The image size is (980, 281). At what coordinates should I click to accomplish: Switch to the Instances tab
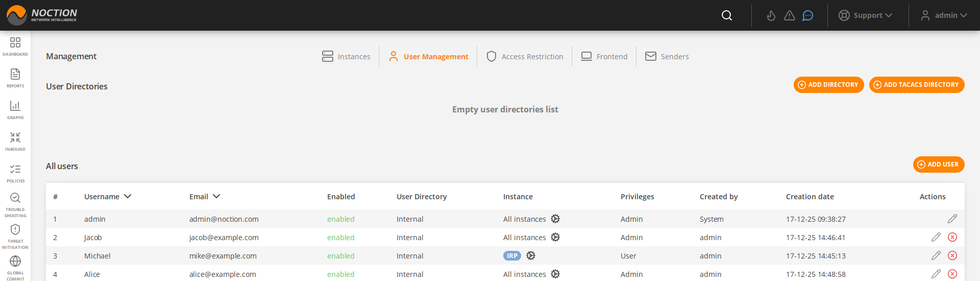point(346,56)
